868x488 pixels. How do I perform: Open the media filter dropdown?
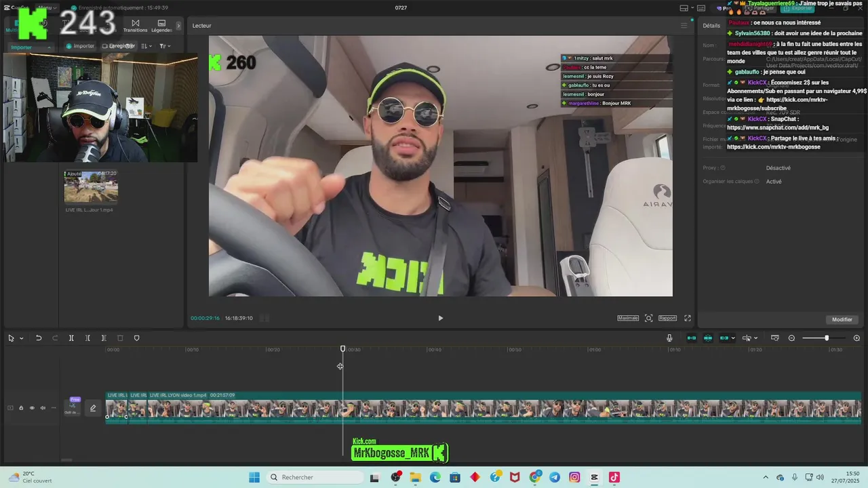(x=165, y=46)
